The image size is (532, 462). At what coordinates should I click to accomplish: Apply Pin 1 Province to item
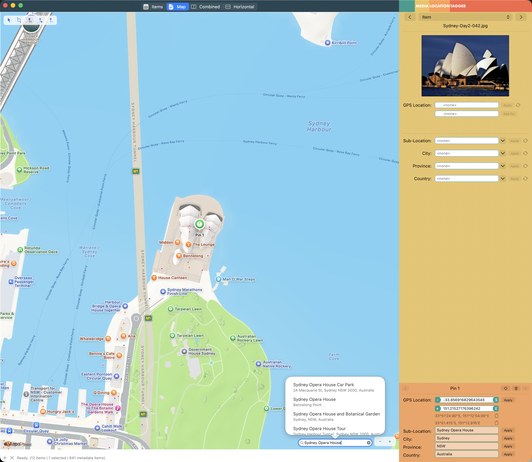(508, 446)
